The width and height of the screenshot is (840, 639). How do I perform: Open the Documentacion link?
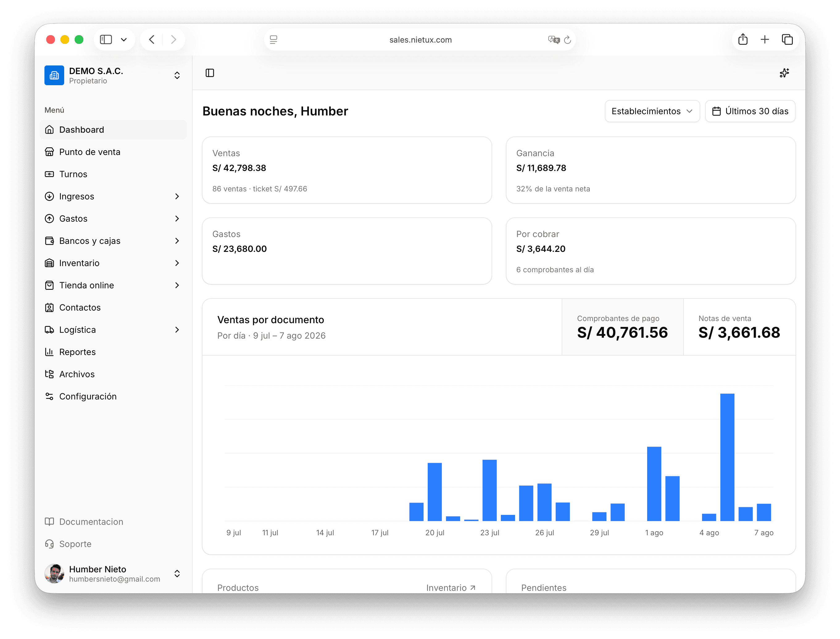[91, 522]
